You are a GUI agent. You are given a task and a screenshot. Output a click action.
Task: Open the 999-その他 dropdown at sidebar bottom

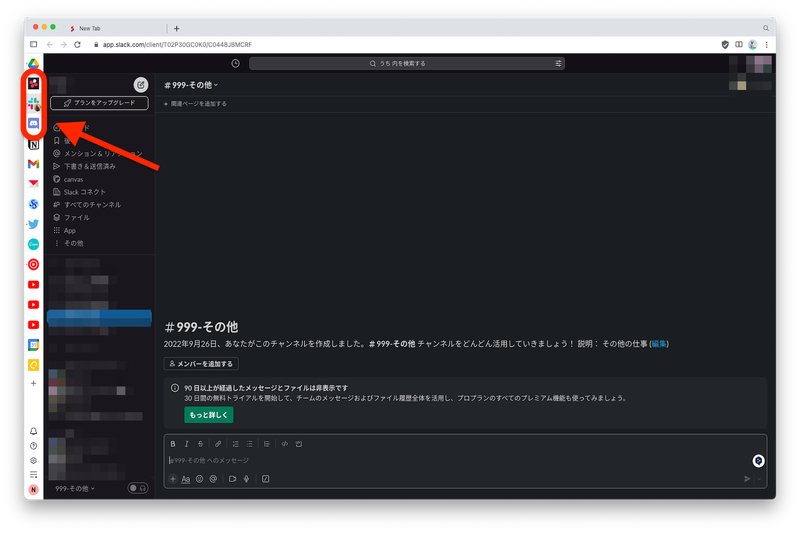click(x=75, y=489)
